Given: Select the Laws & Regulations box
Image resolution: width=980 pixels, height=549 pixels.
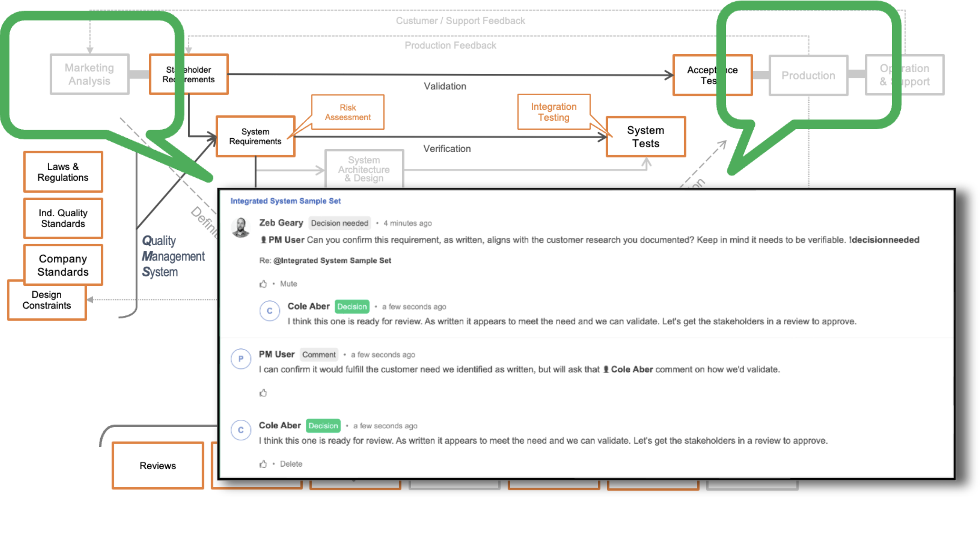Looking at the screenshot, I should coord(63,172).
